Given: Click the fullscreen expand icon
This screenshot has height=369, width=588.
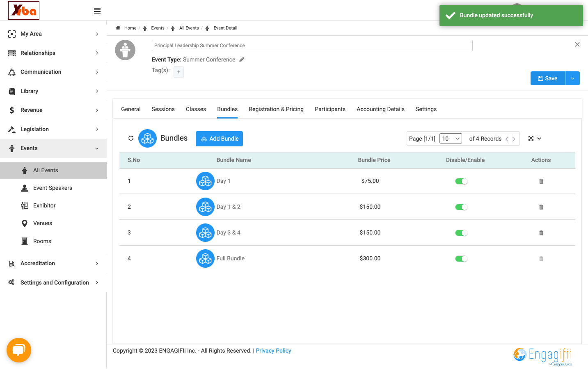Looking at the screenshot, I should click(531, 139).
